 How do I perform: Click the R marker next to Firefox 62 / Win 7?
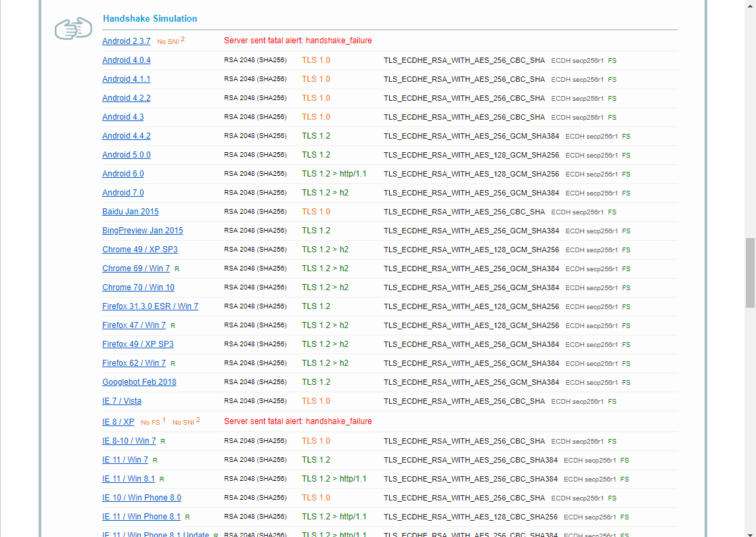tap(173, 364)
